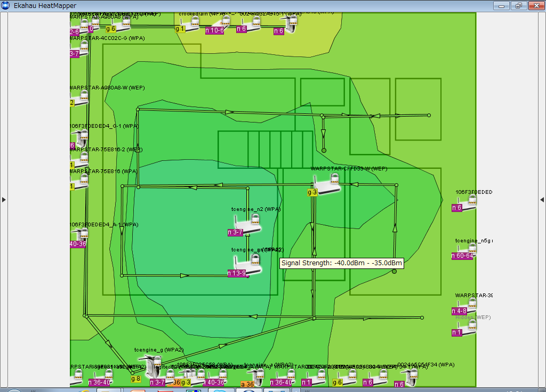Click the Ekahau HeatMapper title bar icon
Viewport: 546px width, 392px height.
tap(5, 5)
